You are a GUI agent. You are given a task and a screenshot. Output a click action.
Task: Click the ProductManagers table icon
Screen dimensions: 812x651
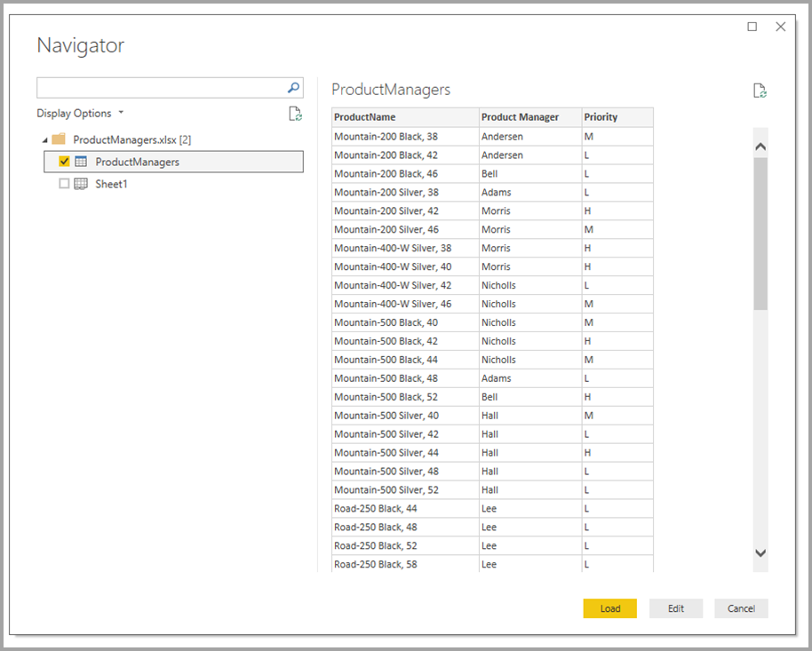click(80, 161)
